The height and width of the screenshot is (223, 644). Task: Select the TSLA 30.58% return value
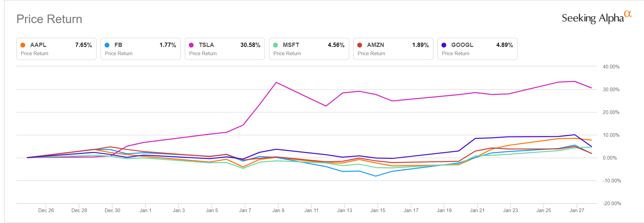tap(250, 45)
